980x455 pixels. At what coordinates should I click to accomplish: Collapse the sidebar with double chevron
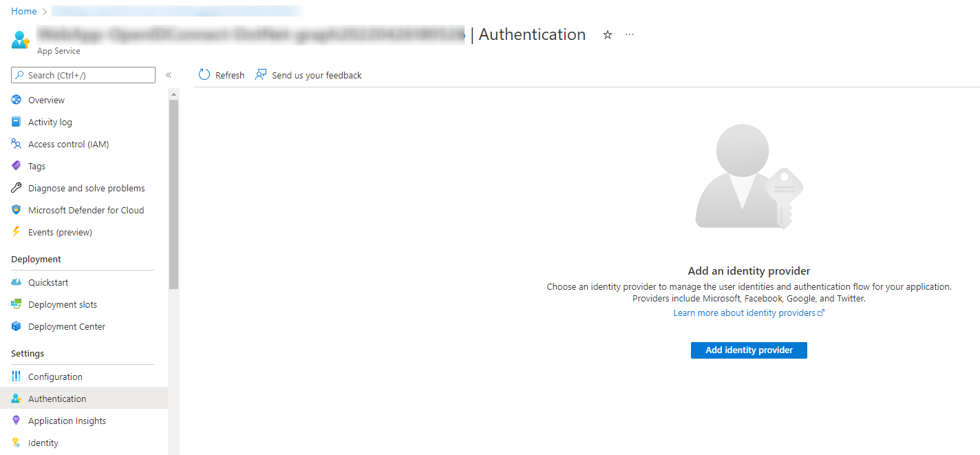[169, 75]
